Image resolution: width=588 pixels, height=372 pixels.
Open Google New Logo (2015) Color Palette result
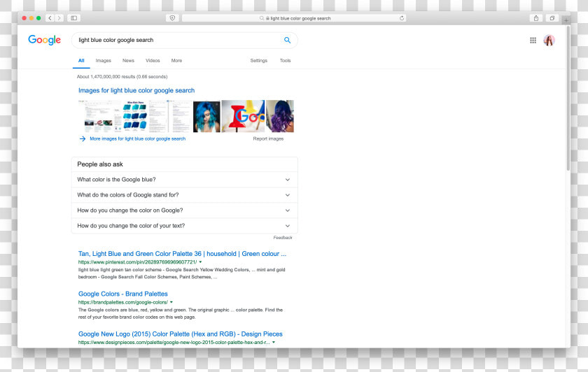(x=181, y=334)
